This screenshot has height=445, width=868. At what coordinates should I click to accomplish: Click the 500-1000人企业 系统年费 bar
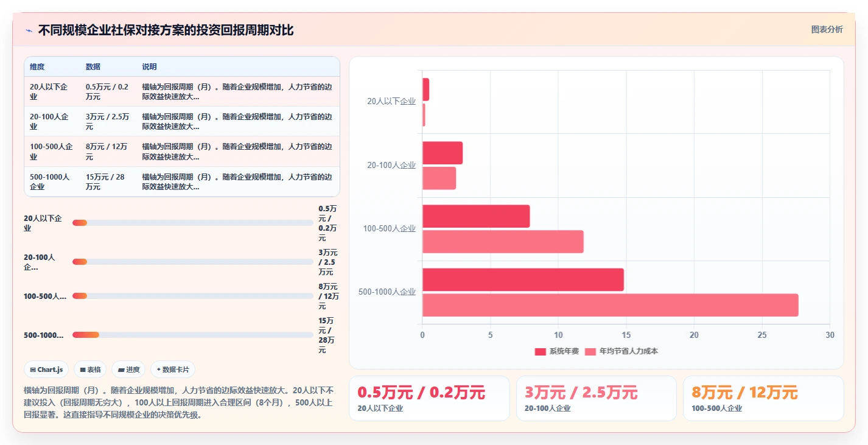(523, 279)
